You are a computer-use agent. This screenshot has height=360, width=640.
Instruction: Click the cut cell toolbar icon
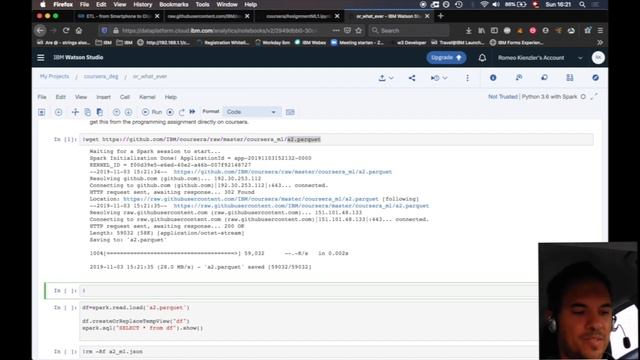click(x=75, y=112)
